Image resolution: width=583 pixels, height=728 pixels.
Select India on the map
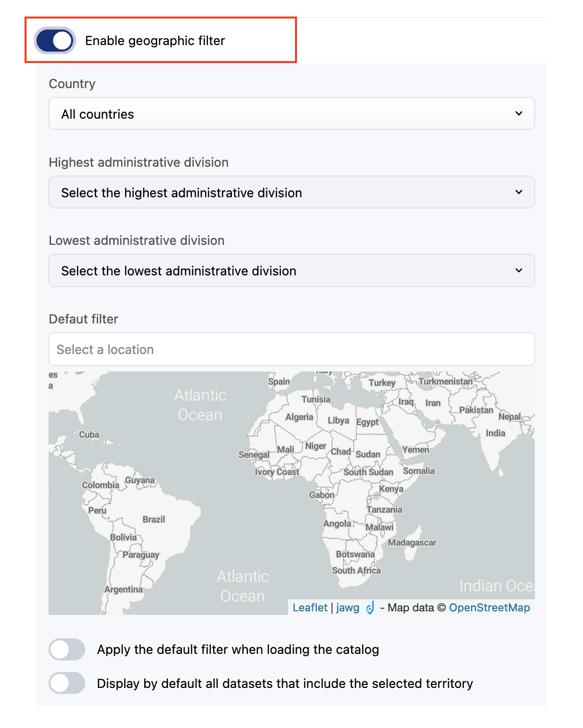(x=495, y=434)
